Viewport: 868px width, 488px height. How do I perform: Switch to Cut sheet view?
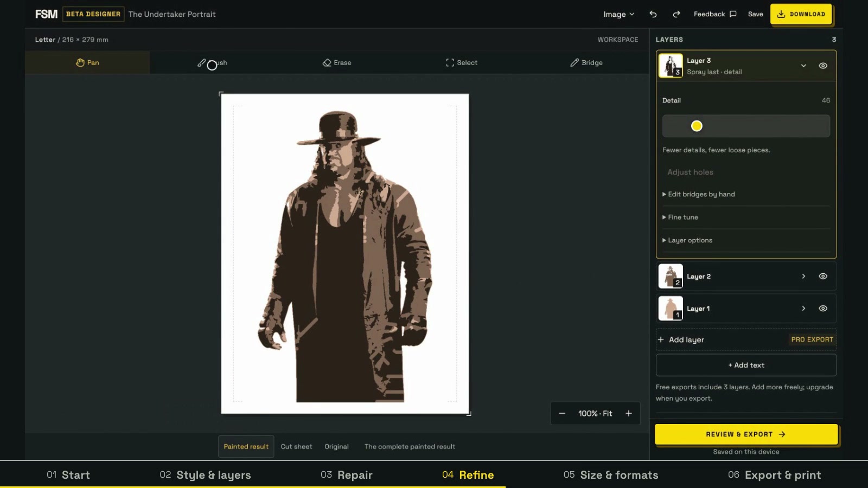[296, 446]
